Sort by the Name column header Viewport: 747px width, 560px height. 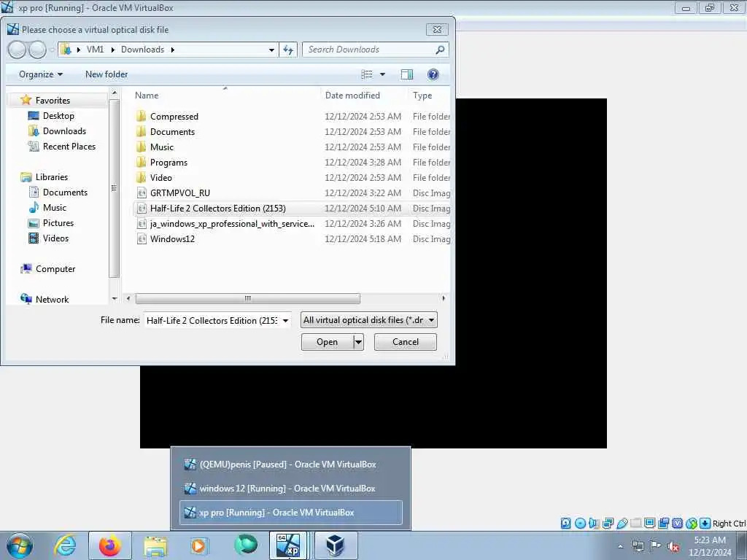pos(146,96)
